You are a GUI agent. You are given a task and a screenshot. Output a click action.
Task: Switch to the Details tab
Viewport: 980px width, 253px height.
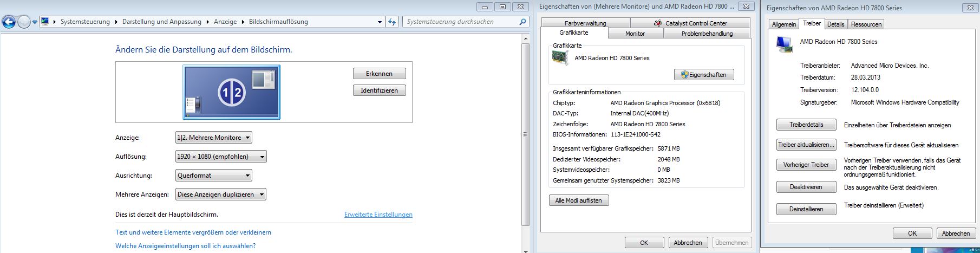[835, 24]
